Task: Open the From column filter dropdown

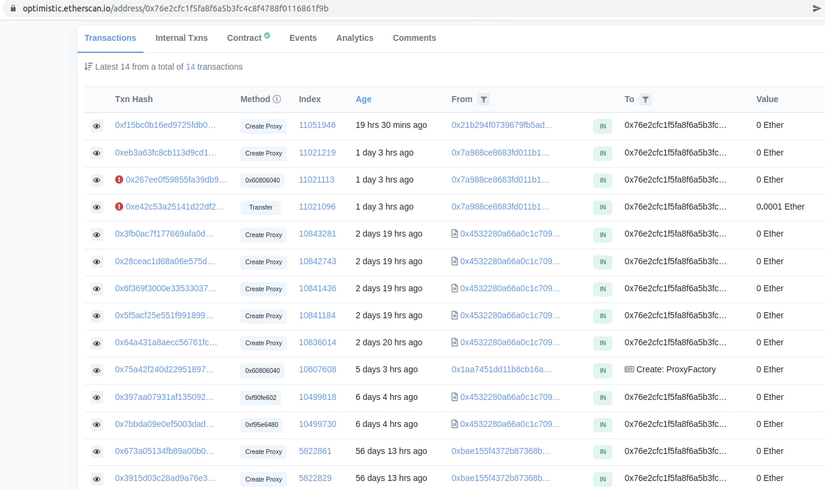Action: click(484, 100)
